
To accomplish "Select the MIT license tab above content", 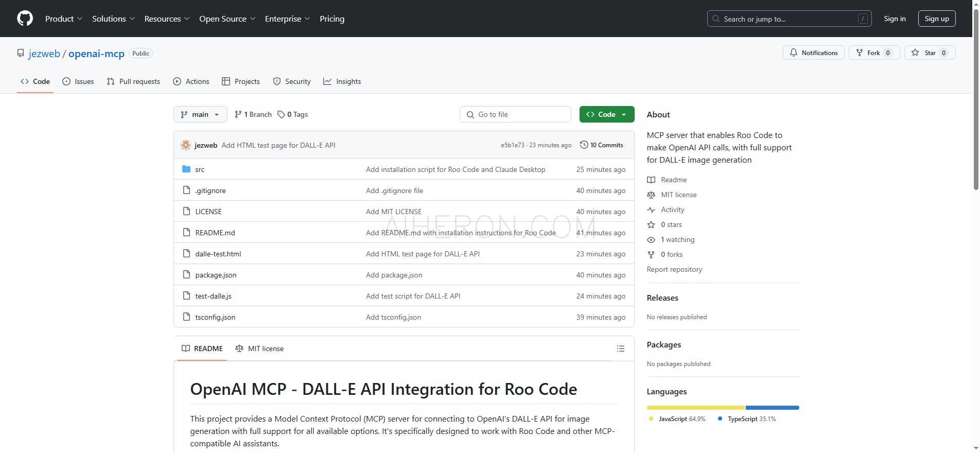I will point(259,349).
